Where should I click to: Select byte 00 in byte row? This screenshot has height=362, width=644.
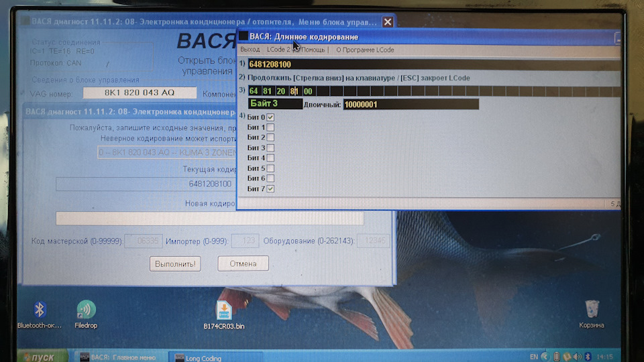(x=308, y=91)
